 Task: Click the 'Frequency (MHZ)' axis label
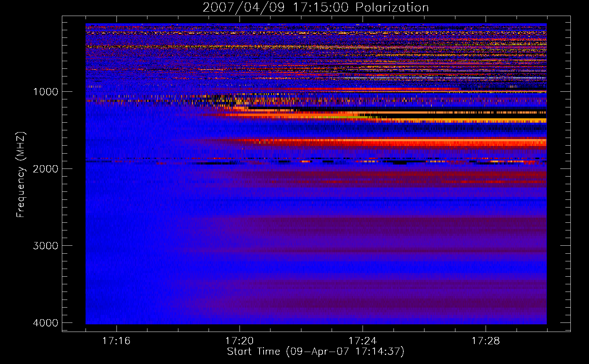tap(21, 175)
